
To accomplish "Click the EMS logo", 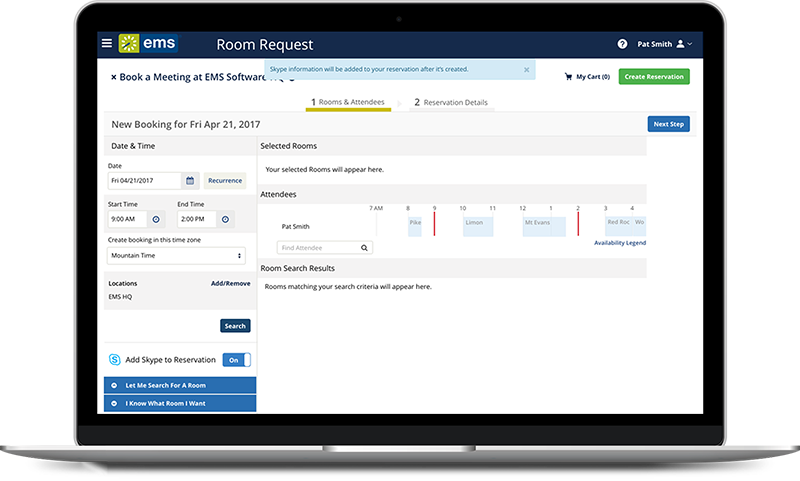I will (143, 44).
